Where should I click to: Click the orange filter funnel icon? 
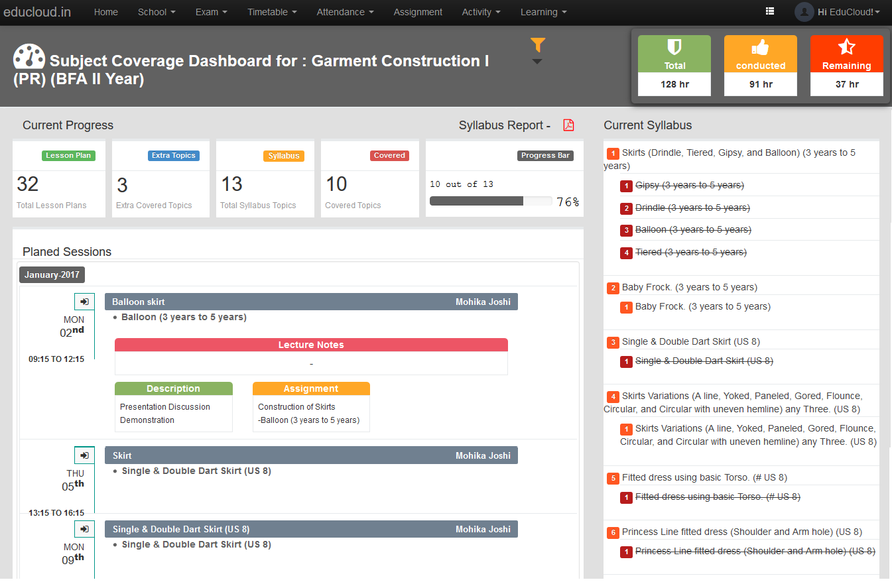click(x=538, y=45)
